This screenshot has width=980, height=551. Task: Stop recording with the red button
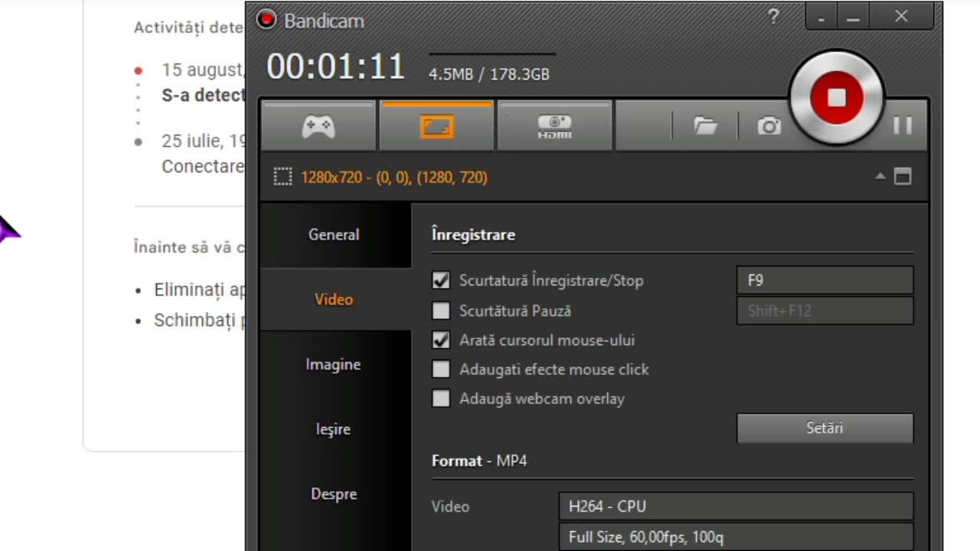(x=836, y=98)
